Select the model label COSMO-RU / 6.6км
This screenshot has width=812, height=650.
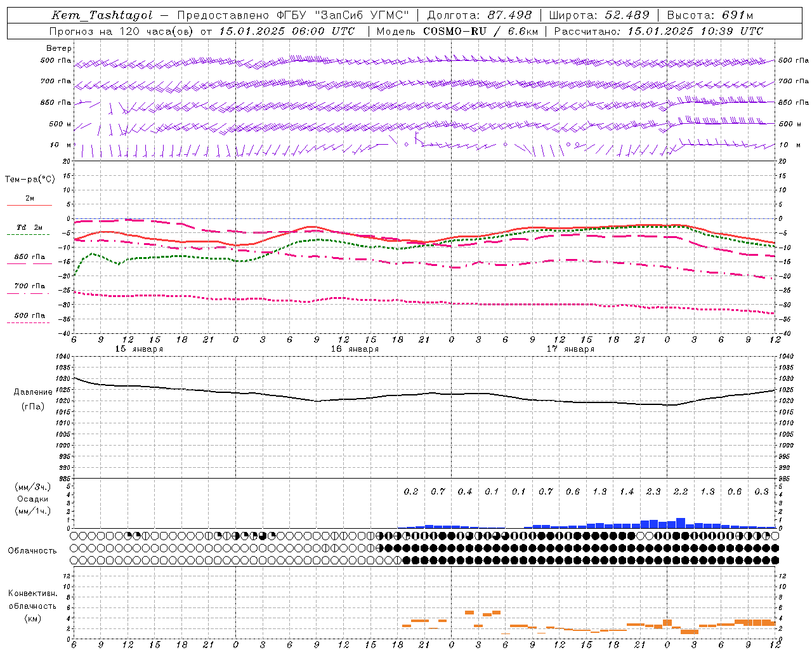[x=480, y=31]
